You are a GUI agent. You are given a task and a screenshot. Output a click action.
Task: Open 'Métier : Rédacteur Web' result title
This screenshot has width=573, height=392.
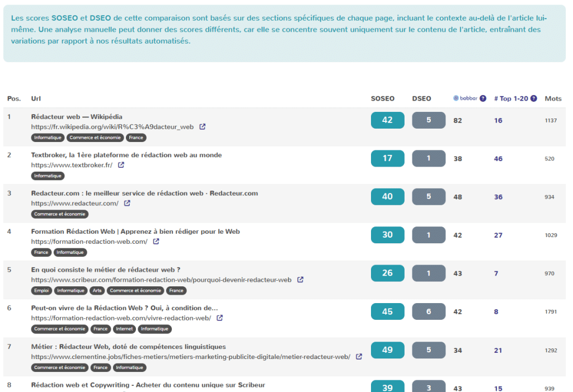pos(128,347)
